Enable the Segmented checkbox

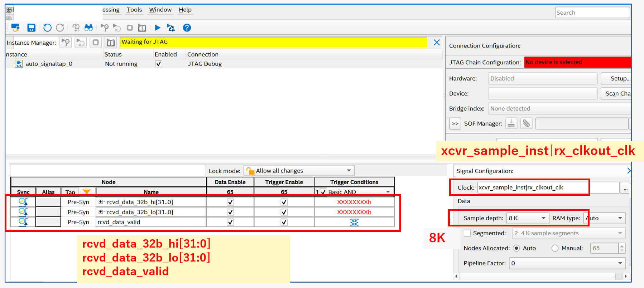[467, 233]
